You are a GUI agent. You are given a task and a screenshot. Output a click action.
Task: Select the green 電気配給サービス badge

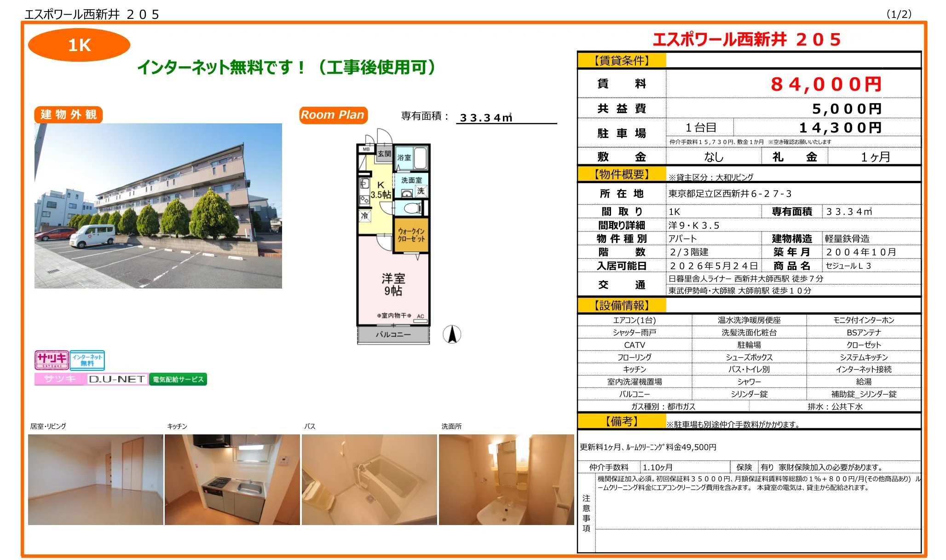[178, 379]
